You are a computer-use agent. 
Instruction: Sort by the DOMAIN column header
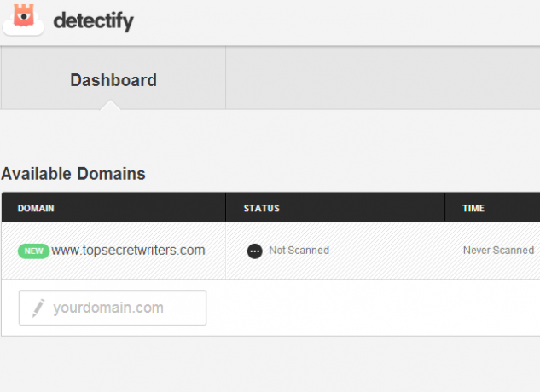point(36,208)
